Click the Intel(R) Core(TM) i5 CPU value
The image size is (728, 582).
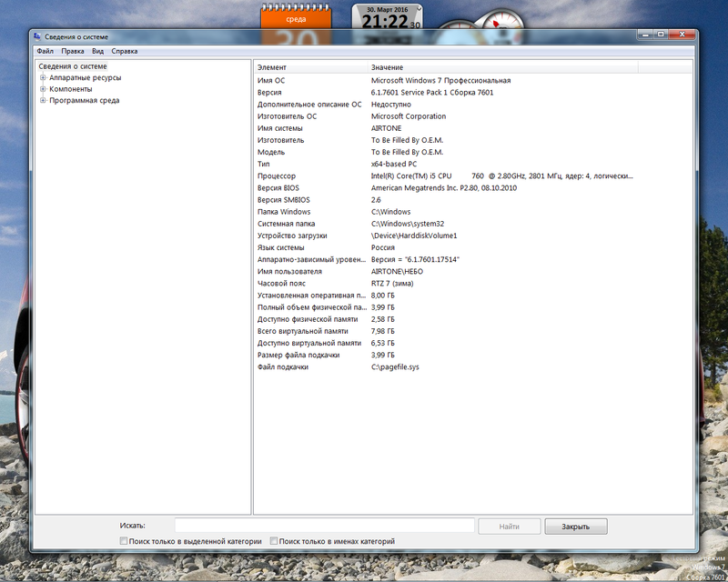coord(502,176)
